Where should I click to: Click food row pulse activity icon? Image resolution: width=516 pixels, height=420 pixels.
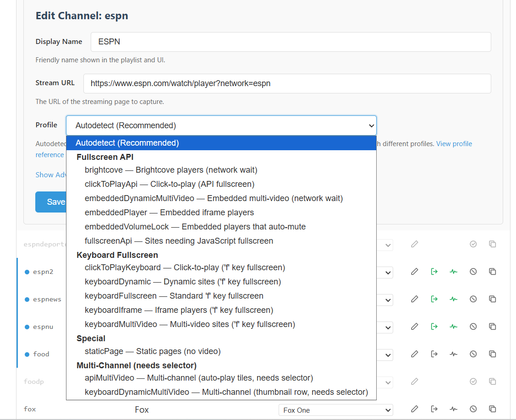pyautogui.click(x=454, y=354)
